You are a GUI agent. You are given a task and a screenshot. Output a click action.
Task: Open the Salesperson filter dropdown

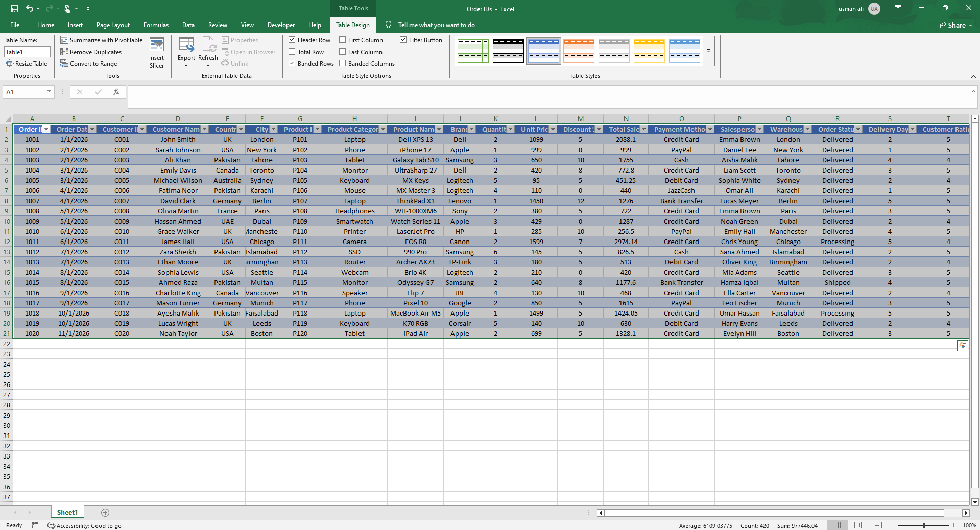[759, 129]
